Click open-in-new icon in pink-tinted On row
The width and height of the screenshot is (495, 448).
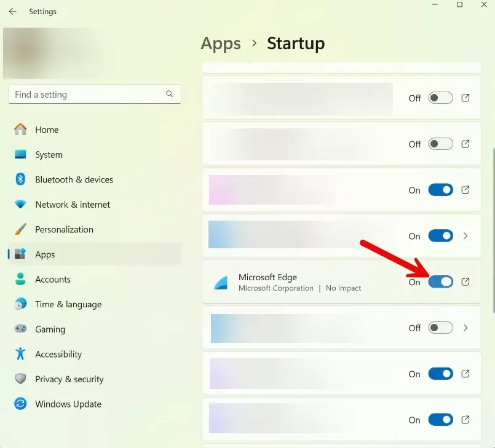[x=465, y=190]
